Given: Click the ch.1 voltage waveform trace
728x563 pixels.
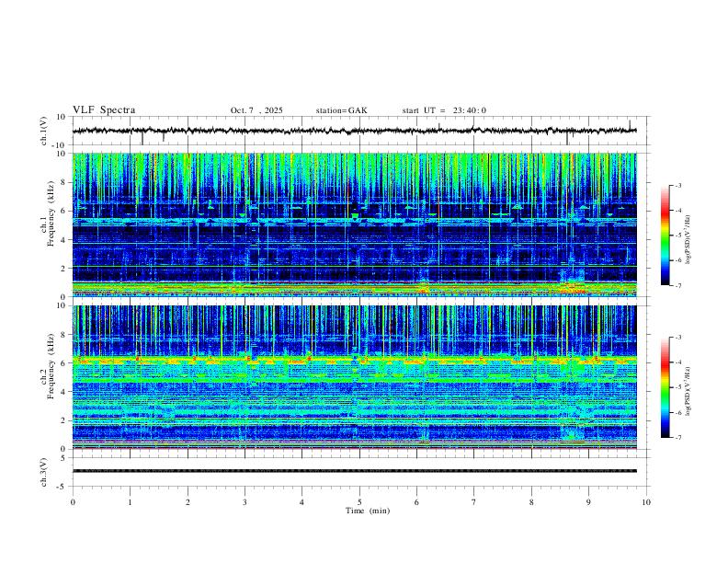Looking at the screenshot, I should (x=354, y=131).
